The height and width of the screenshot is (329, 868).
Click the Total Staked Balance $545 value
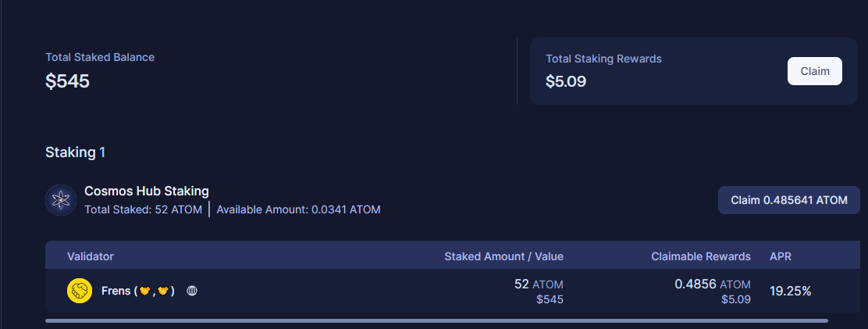(68, 81)
